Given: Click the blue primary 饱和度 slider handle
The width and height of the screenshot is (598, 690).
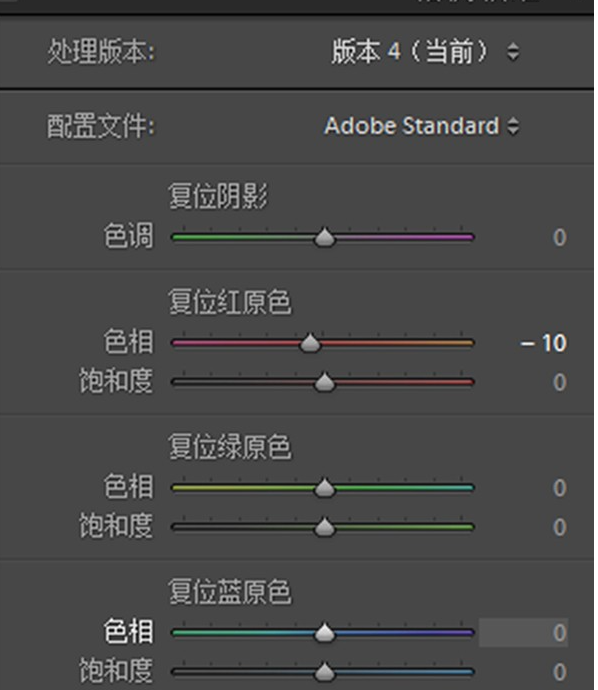Looking at the screenshot, I should [325, 672].
